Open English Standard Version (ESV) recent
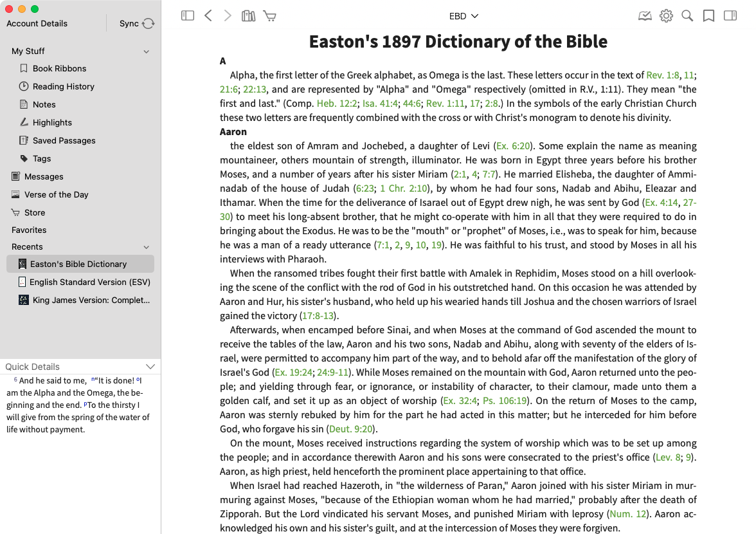Image resolution: width=756 pixels, height=534 pixels. [89, 282]
